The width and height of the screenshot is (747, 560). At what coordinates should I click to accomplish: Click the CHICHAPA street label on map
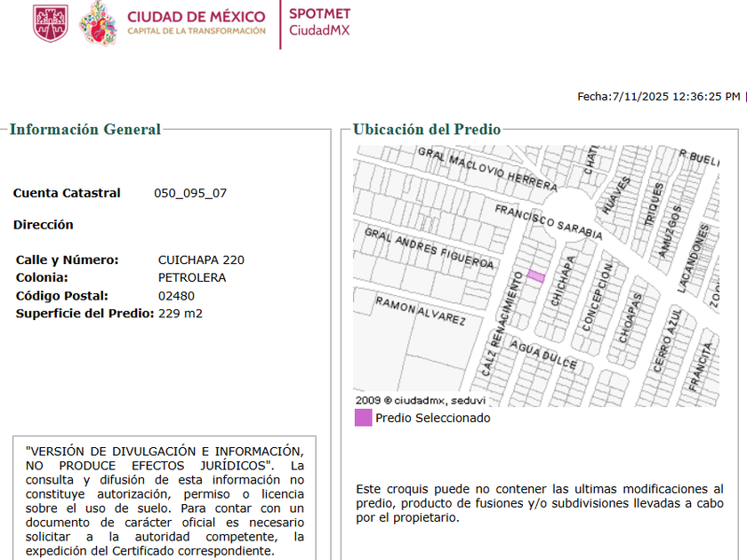click(x=563, y=282)
